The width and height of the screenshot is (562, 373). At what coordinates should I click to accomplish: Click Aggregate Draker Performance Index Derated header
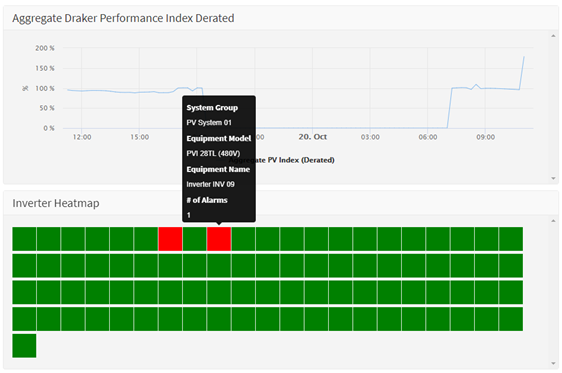coord(123,18)
